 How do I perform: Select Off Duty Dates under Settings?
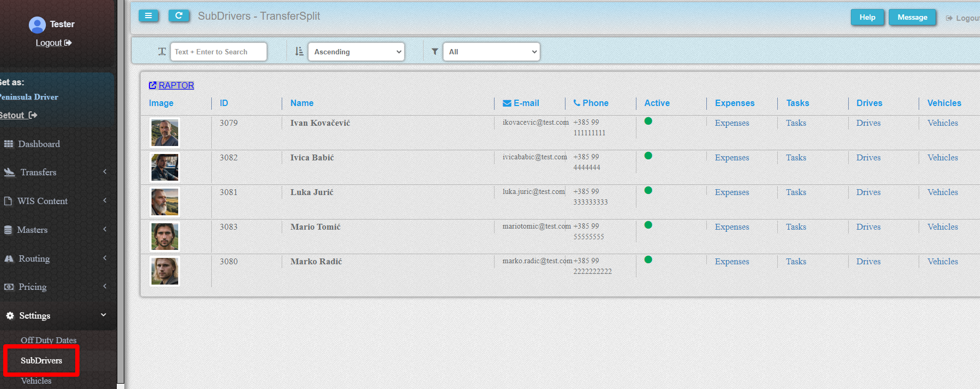tap(49, 340)
